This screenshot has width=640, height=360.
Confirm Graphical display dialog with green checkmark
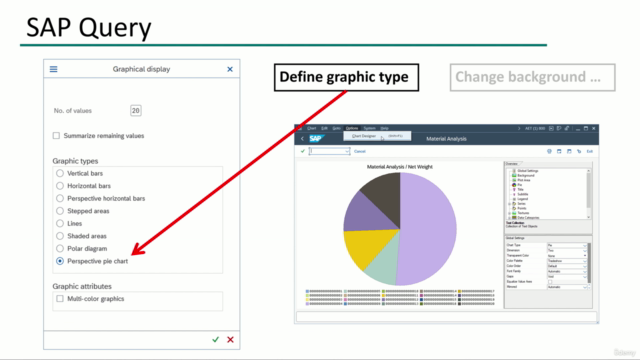pos(216,339)
